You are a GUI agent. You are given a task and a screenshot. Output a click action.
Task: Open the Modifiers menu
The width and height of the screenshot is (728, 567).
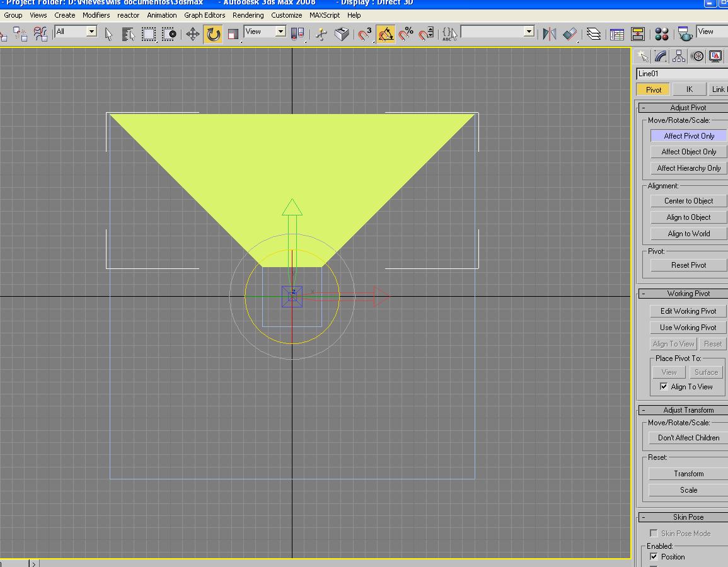(x=96, y=15)
